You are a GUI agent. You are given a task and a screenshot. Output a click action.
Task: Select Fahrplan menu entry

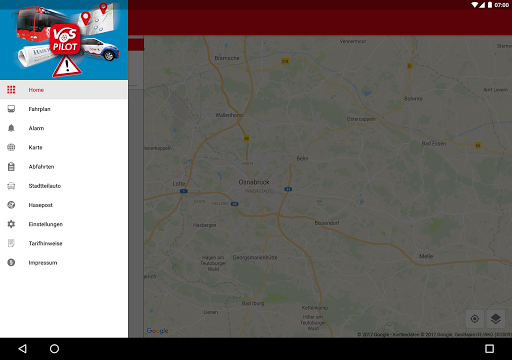point(64,109)
